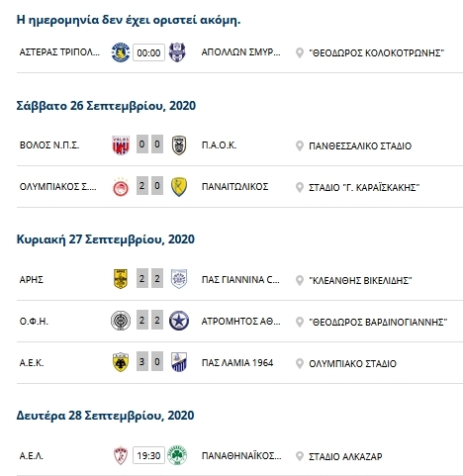Open the Volos N.P.S. club logo
The width and height of the screenshot is (463, 476).
tap(121, 145)
